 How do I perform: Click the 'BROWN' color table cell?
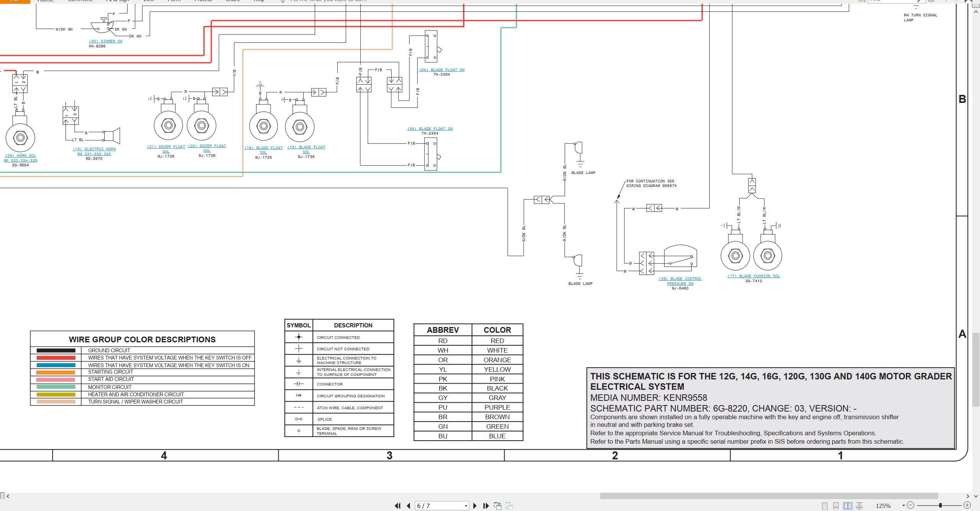497,417
